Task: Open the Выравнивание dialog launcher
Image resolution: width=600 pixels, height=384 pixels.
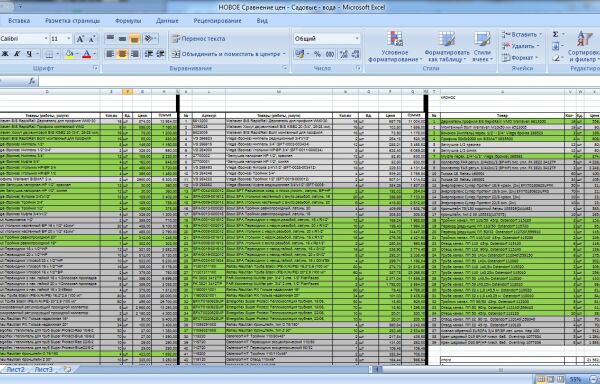Action: (x=285, y=68)
